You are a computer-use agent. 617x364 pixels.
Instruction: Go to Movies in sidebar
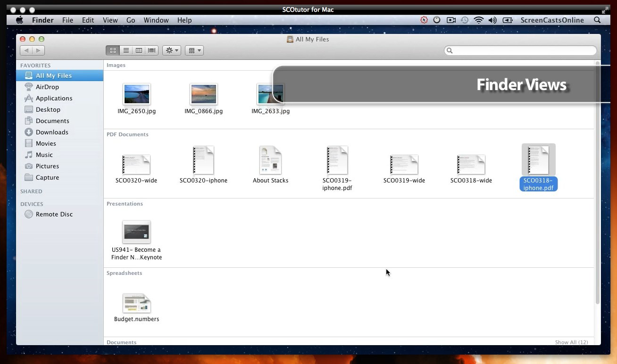tap(46, 143)
